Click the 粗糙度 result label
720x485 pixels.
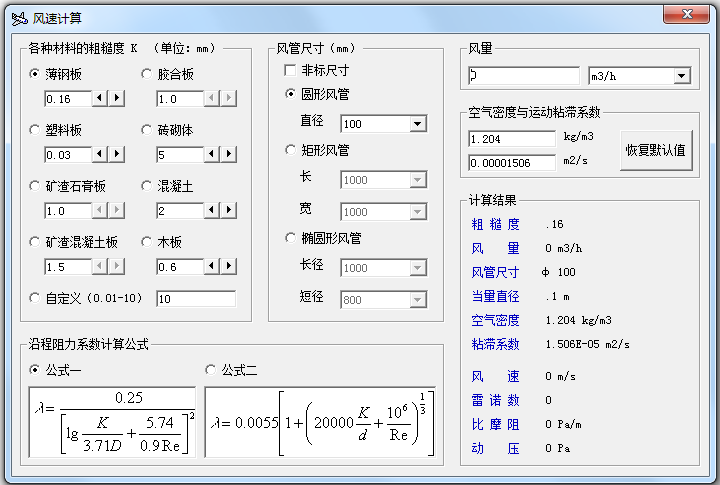point(495,224)
